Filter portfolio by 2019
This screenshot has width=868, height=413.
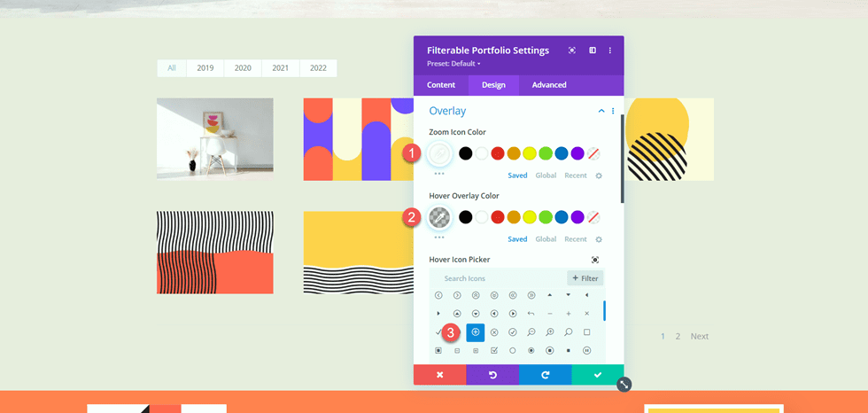click(x=205, y=68)
